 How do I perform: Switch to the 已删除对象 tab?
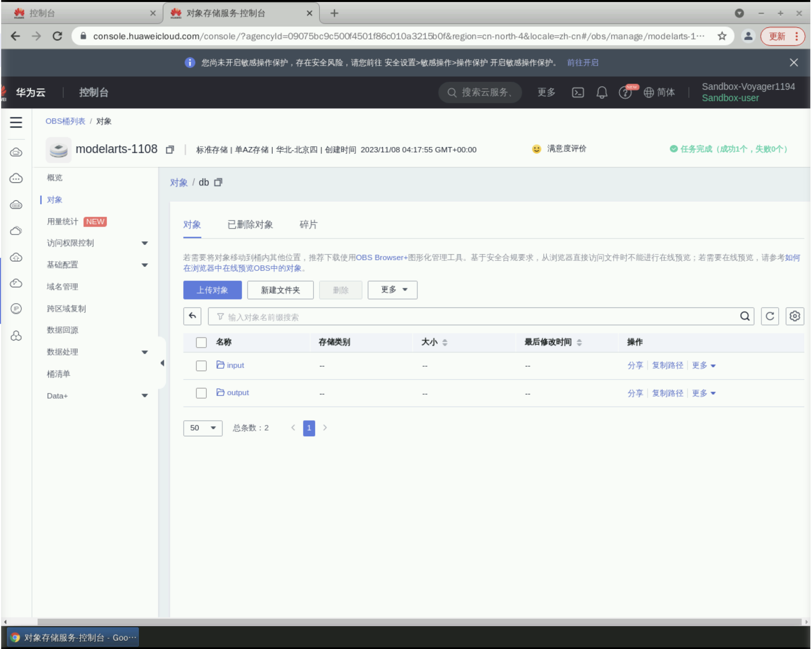(250, 225)
